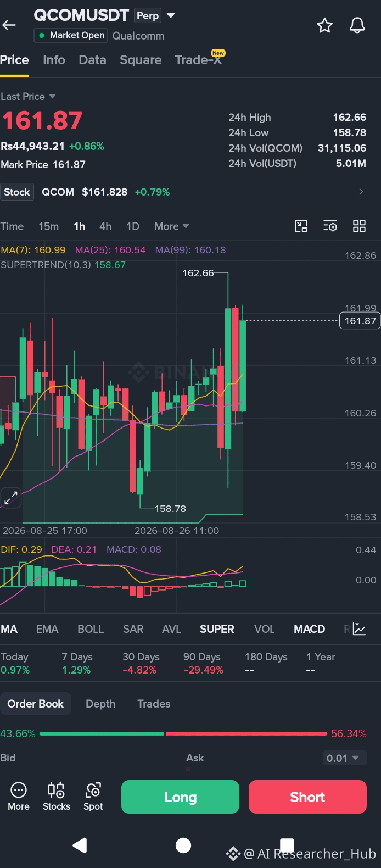Screen dimensions: 381x868
Task: Open price alert bell icon
Action: pyautogui.click(x=357, y=25)
